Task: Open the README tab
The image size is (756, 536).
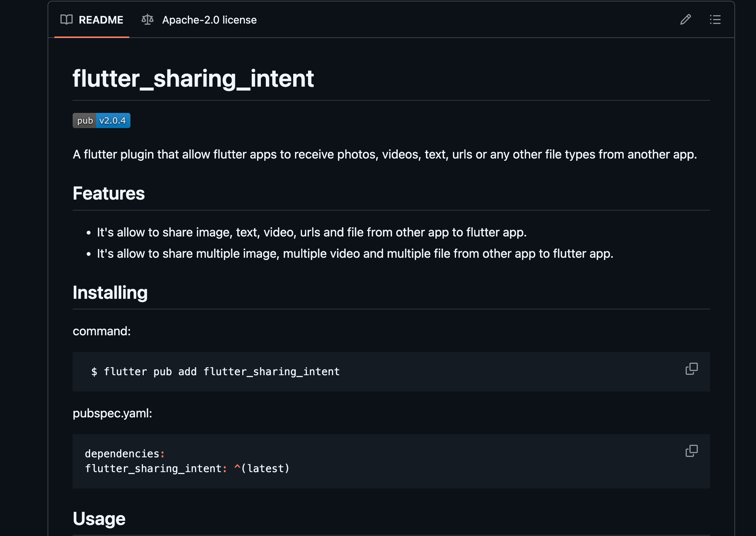Action: 92,20
